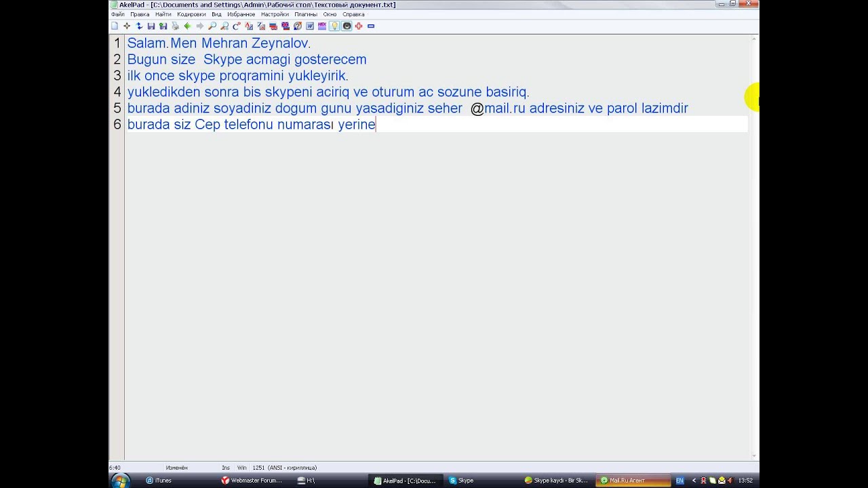868x488 pixels.
Task: Click the Save floppy disk icon
Action: (x=151, y=26)
